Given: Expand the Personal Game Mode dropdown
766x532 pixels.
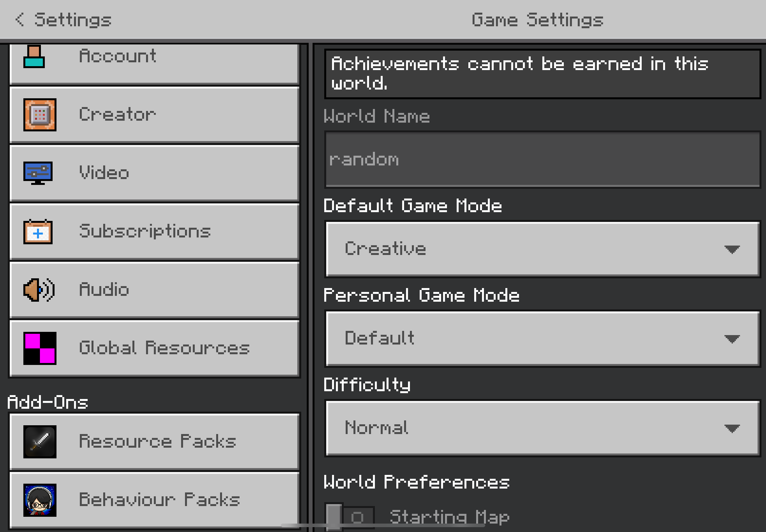Looking at the screenshot, I should [x=542, y=338].
